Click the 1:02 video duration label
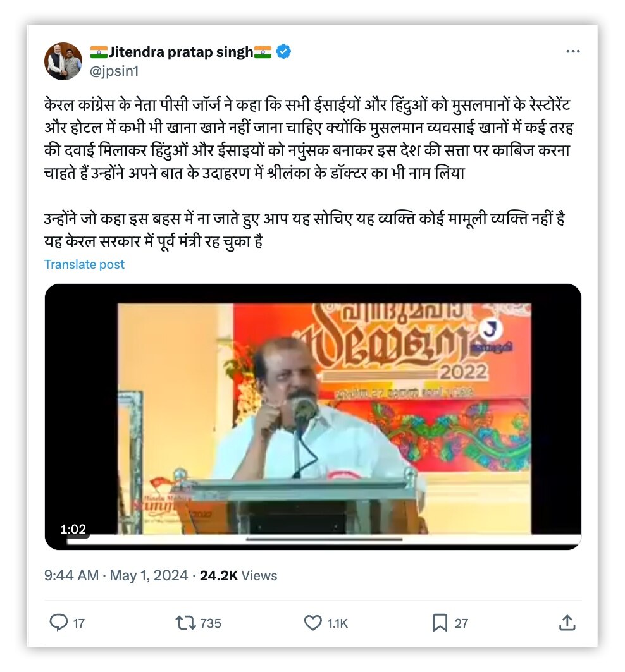This screenshot has height=672, width=625. pos(73,529)
